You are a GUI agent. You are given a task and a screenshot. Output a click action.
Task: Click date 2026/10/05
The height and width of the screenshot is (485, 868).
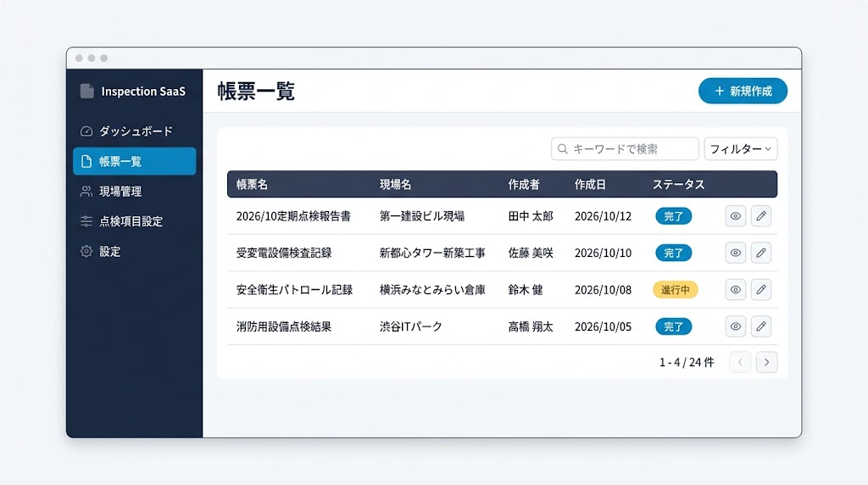click(x=603, y=326)
